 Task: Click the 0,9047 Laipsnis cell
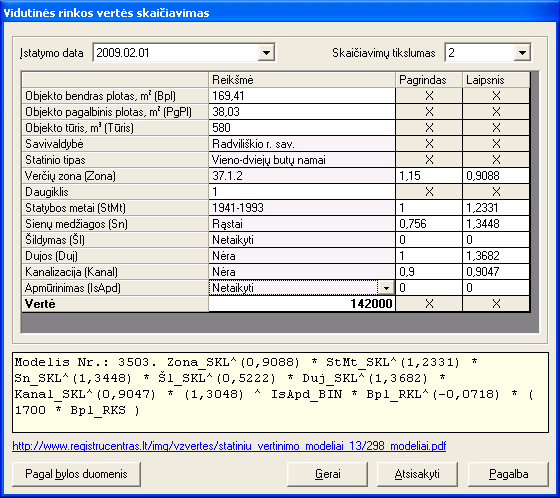pyautogui.click(x=496, y=272)
